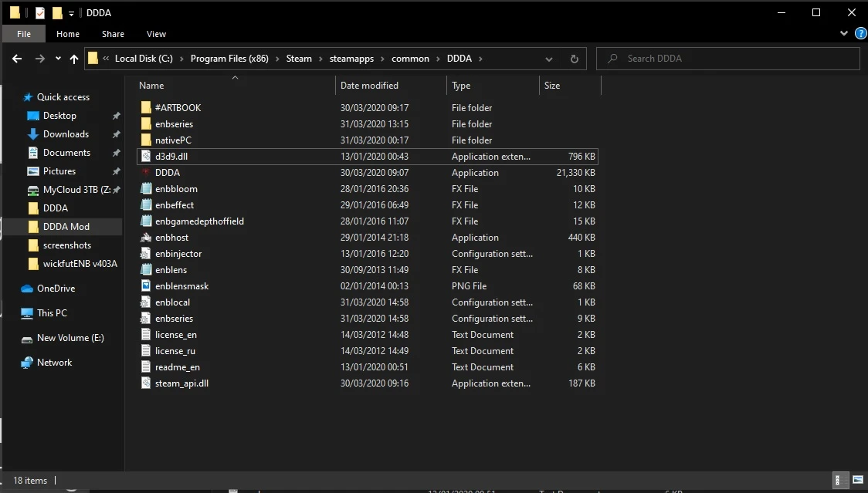Select license_ru text document

pos(175,351)
